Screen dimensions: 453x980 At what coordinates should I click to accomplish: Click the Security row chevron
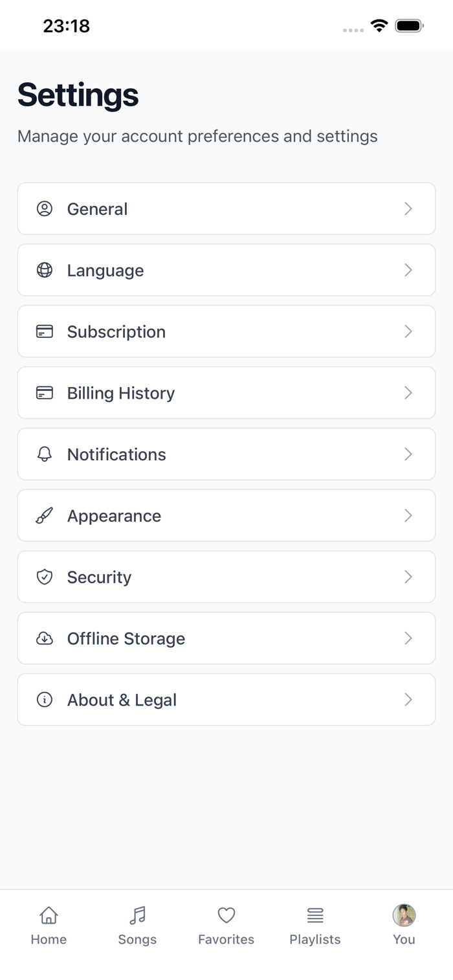click(x=408, y=577)
